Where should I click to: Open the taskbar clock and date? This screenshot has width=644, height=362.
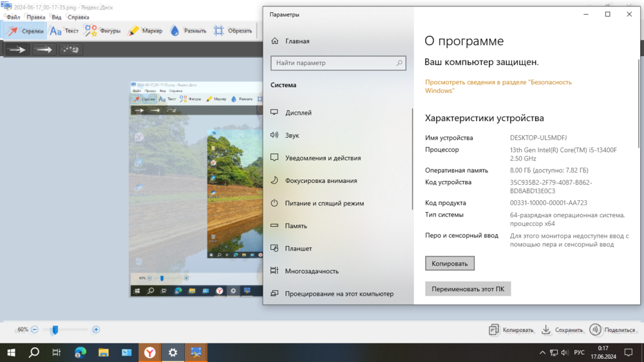click(x=603, y=352)
